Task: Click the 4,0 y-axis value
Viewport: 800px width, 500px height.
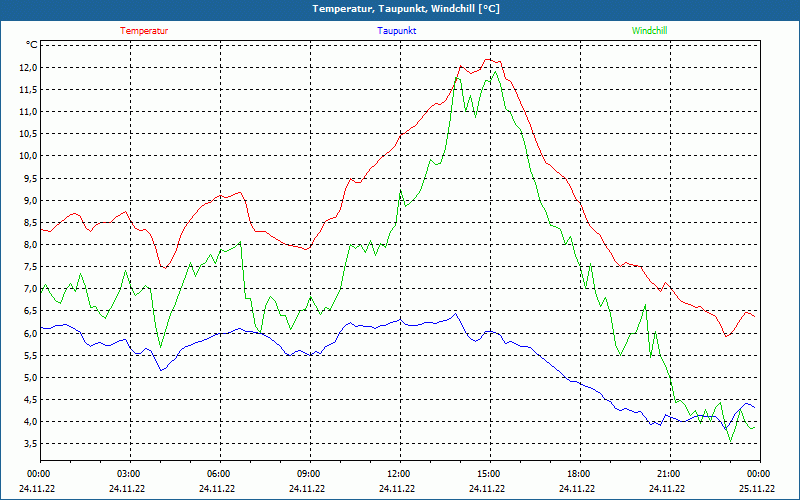Action: point(31,421)
